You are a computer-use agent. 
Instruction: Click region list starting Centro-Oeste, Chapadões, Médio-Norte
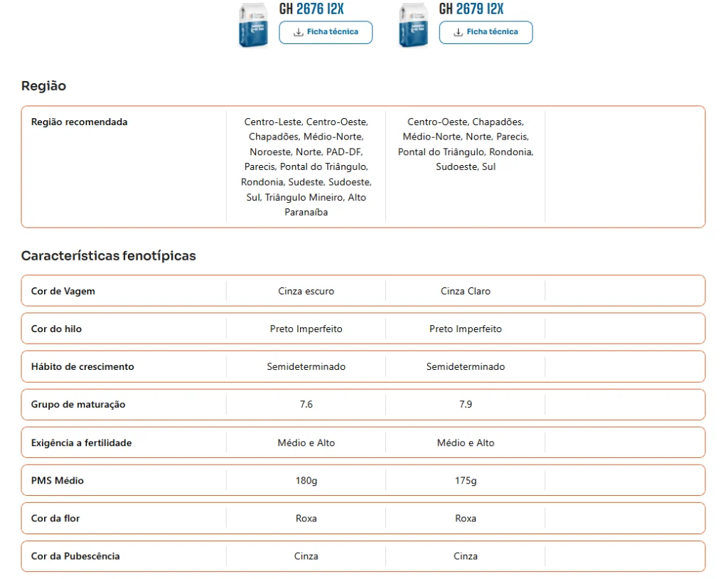[466, 144]
